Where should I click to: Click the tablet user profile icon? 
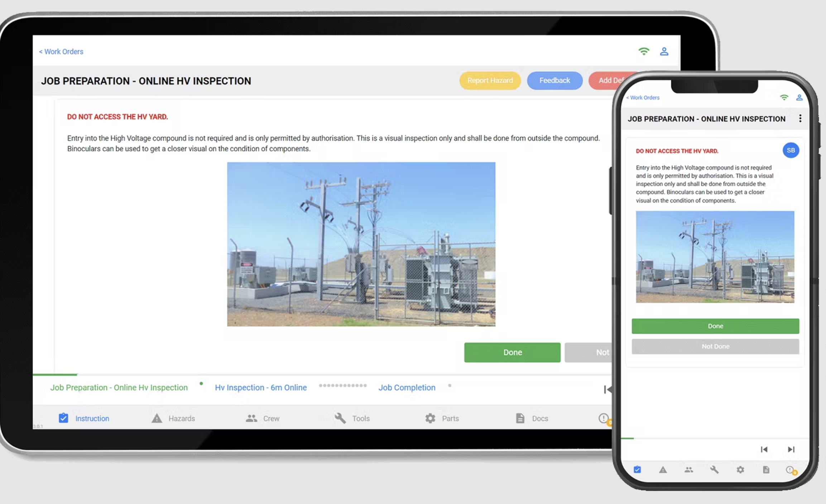click(664, 51)
